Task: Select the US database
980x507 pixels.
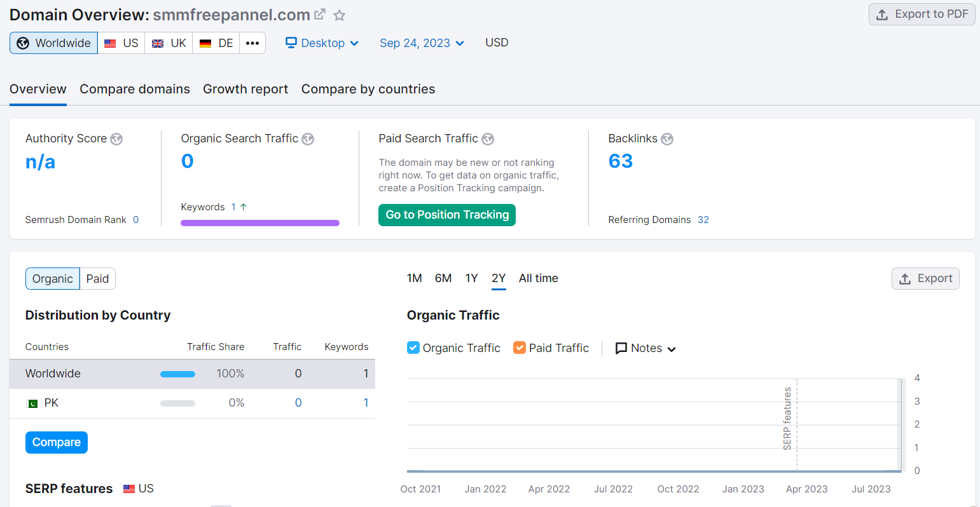Action: pos(121,43)
